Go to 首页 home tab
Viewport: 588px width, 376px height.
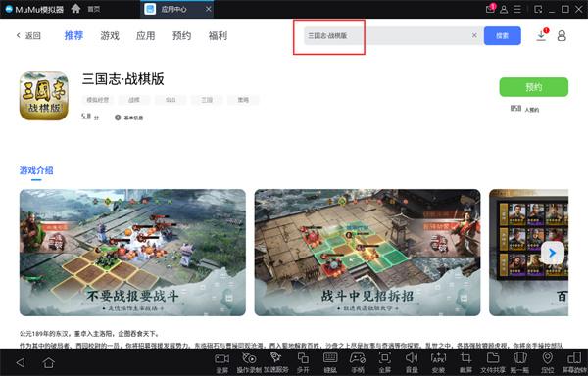click(x=94, y=9)
